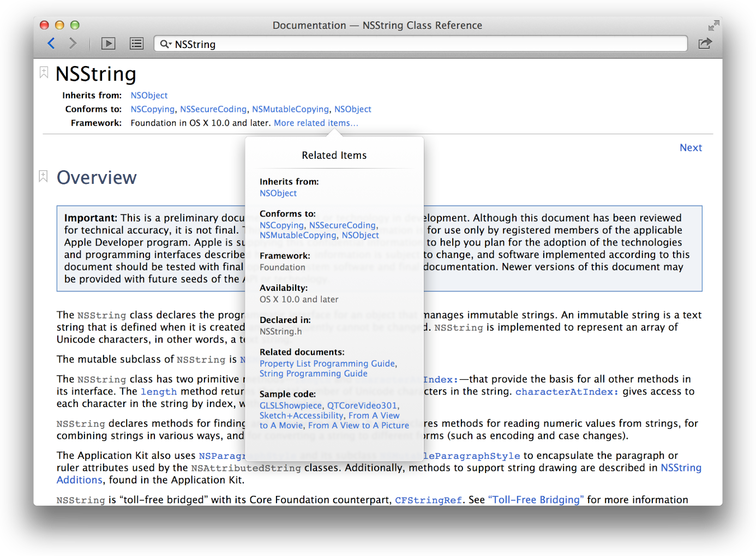Open NSMutableCopying link in header Conforms to row
Image resolution: width=756 pixels, height=556 pixels.
[290, 109]
